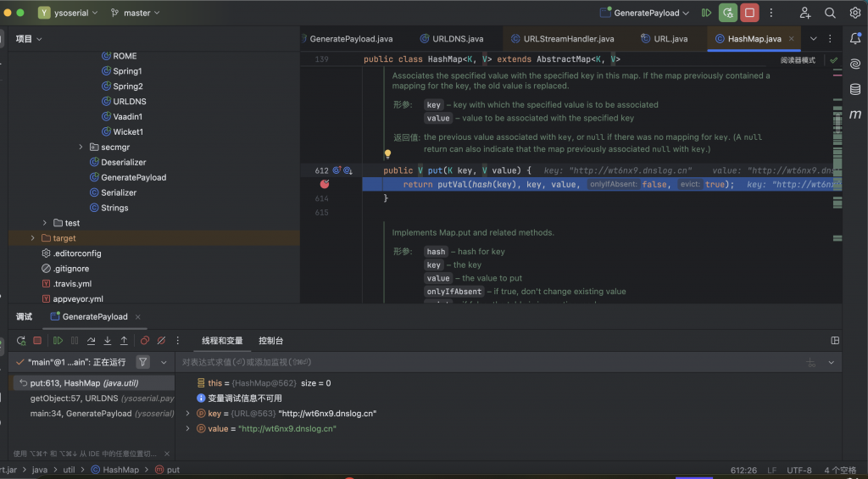Viewport: 868px width, 479px height.
Task: Resume program execution
Action: pyautogui.click(x=58, y=341)
